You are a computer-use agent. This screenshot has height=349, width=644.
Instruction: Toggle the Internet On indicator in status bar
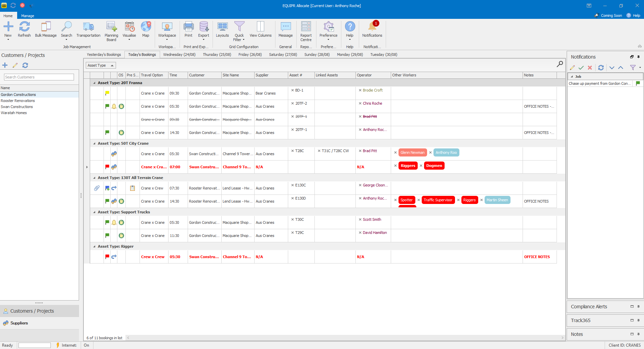(86, 345)
